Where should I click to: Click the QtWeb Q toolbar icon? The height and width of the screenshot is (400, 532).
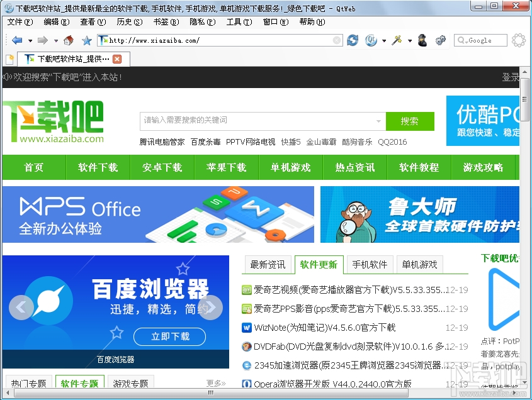point(371,40)
